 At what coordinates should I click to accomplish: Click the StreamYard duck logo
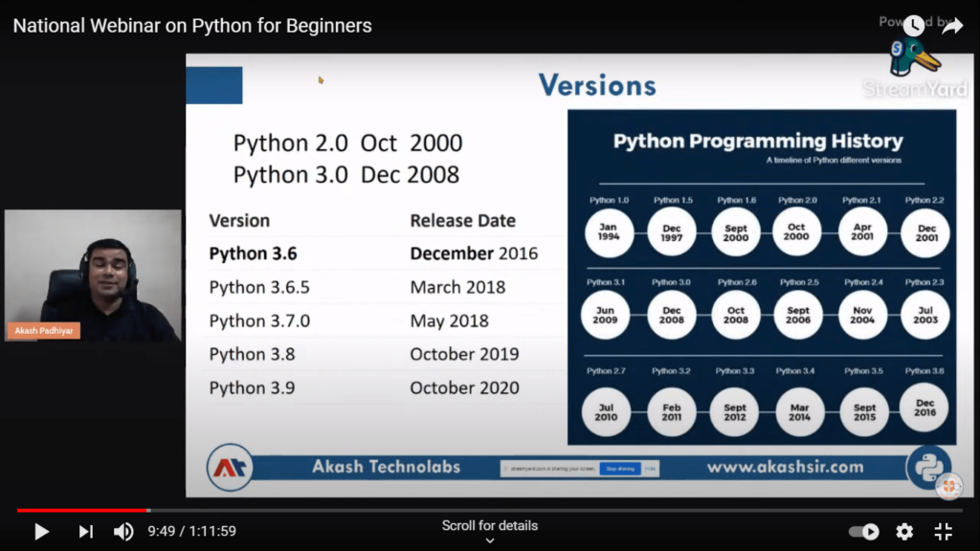coord(914,56)
